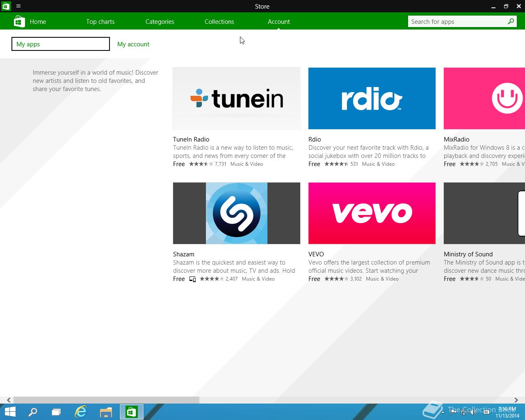
Task: Click the volume speaker tray icon
Action: click(x=473, y=412)
